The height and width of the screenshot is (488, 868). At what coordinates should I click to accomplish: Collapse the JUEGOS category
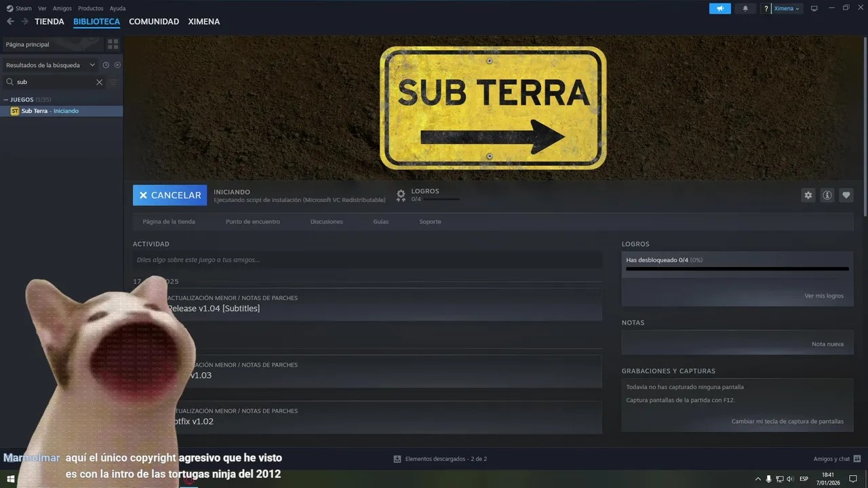point(6,100)
